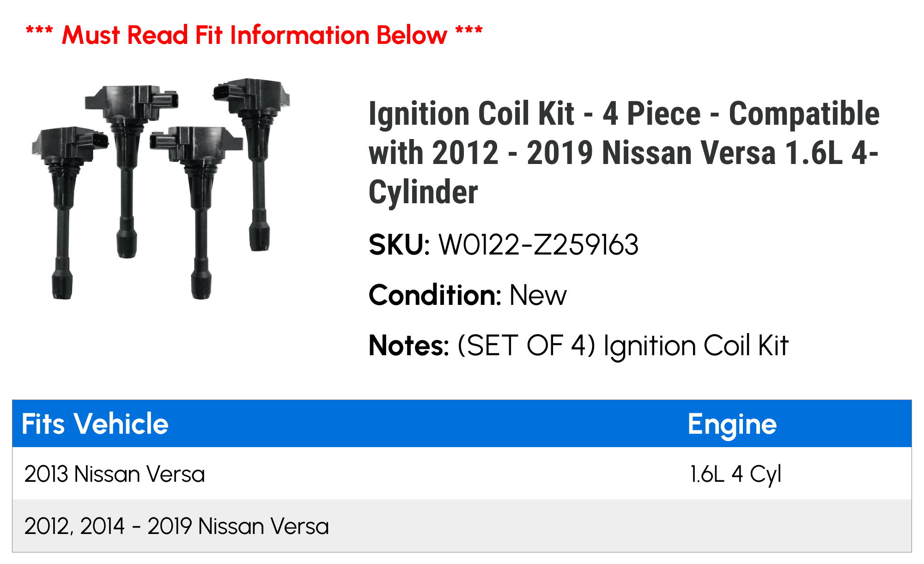Select the 2012, 2014 - 2019 Nissan Versa row
This screenshot has width=924, height=564.
462,526
